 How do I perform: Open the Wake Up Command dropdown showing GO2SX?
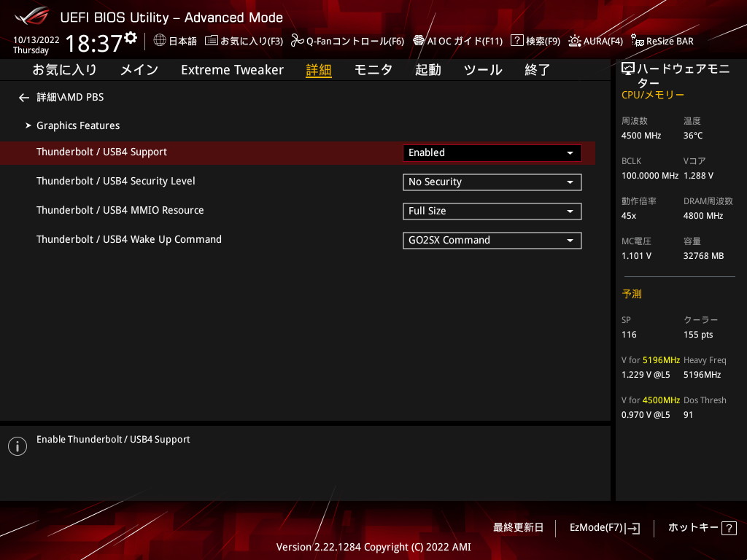tap(492, 241)
